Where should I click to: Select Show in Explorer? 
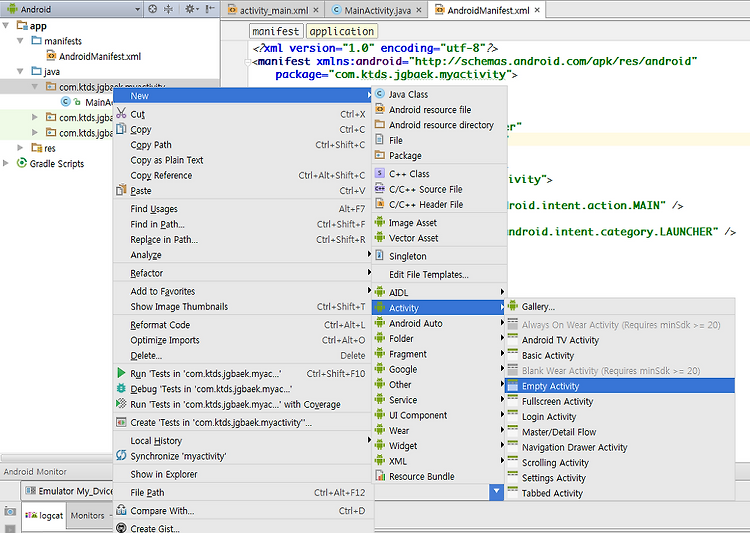(x=243, y=474)
